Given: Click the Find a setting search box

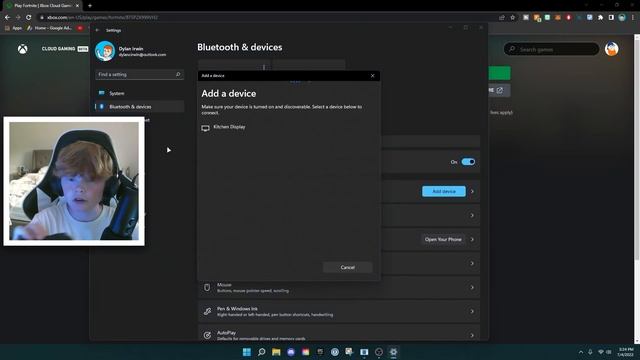Looking at the screenshot, I should pyautogui.click(x=139, y=74).
